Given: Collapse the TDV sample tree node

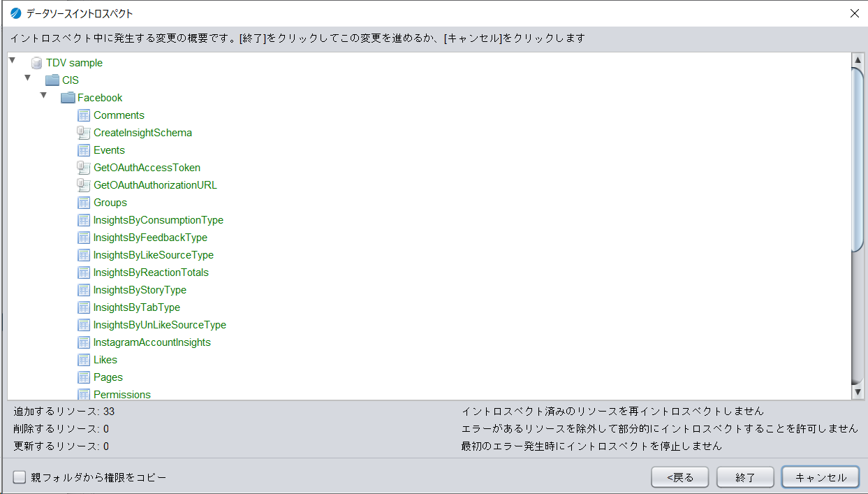Looking at the screenshot, I should coord(12,61).
